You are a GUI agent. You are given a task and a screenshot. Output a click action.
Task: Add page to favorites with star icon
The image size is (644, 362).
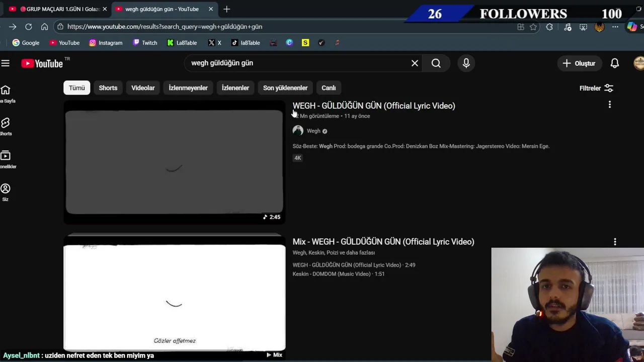click(x=533, y=27)
